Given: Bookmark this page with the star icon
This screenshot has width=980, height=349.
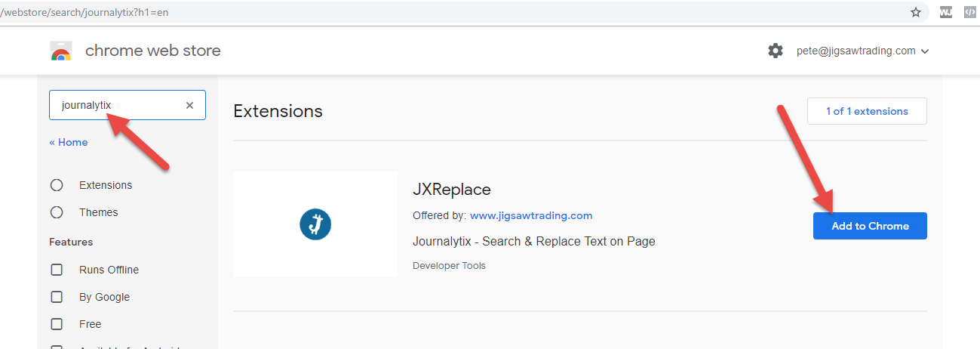Looking at the screenshot, I should point(916,12).
